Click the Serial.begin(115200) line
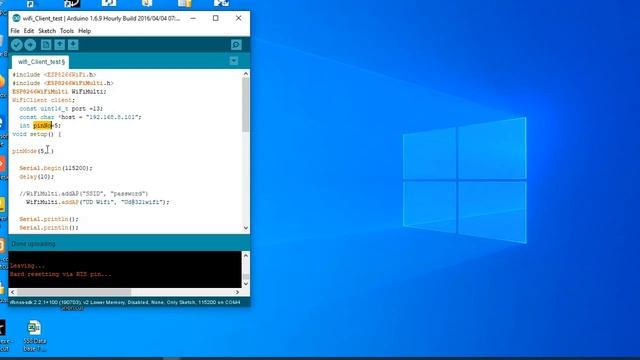This screenshot has width=640, height=360. click(56, 168)
